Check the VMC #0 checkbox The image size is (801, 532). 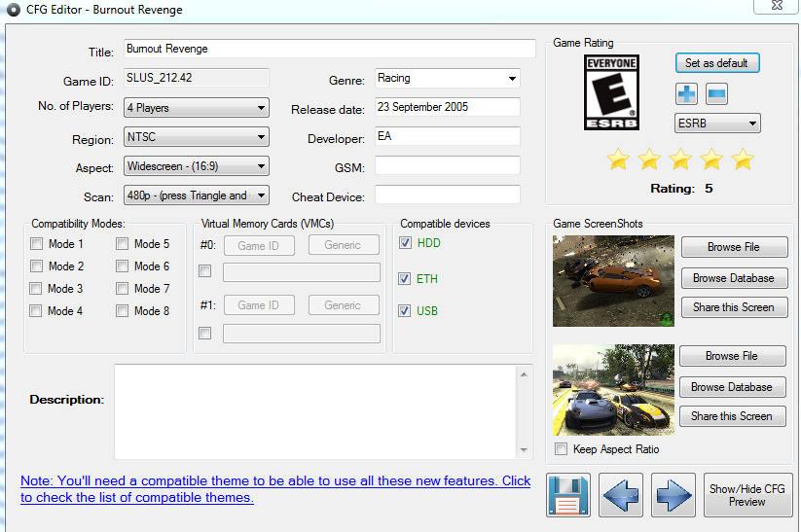(204, 270)
